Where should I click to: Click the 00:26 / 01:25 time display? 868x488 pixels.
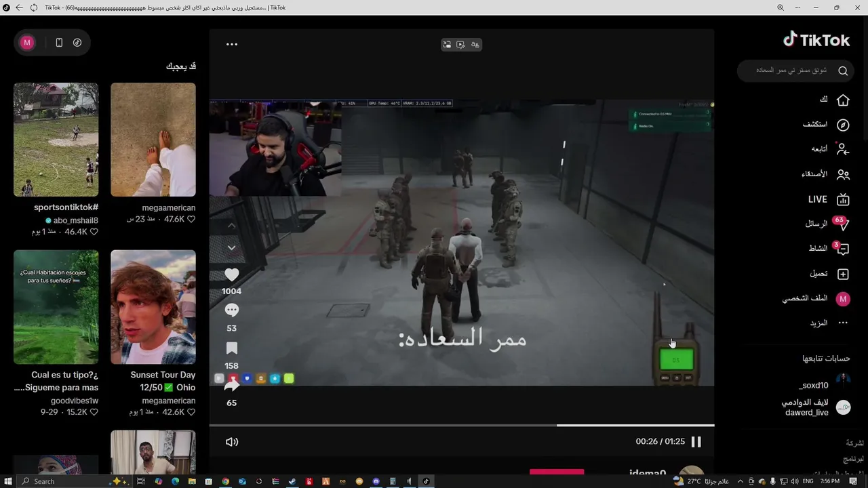tap(660, 442)
